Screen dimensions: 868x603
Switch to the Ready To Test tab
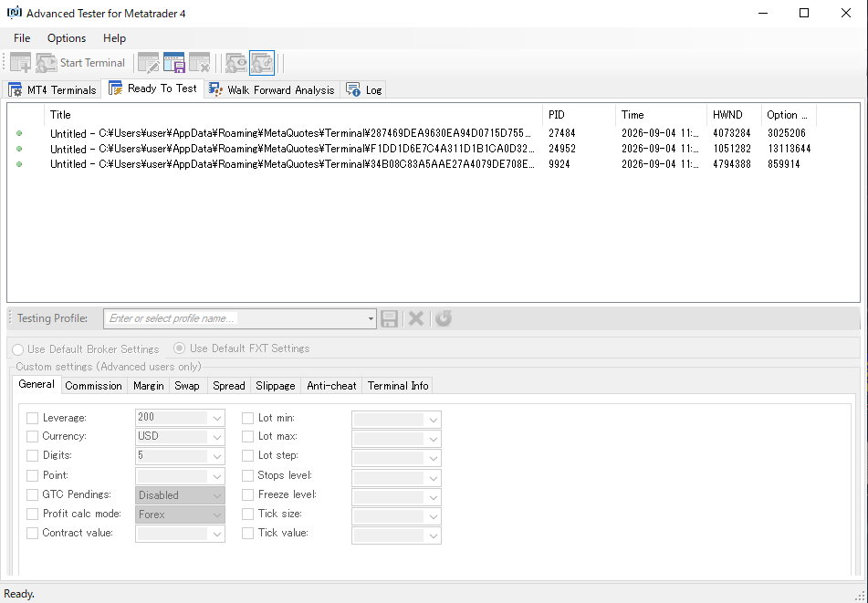tap(152, 88)
